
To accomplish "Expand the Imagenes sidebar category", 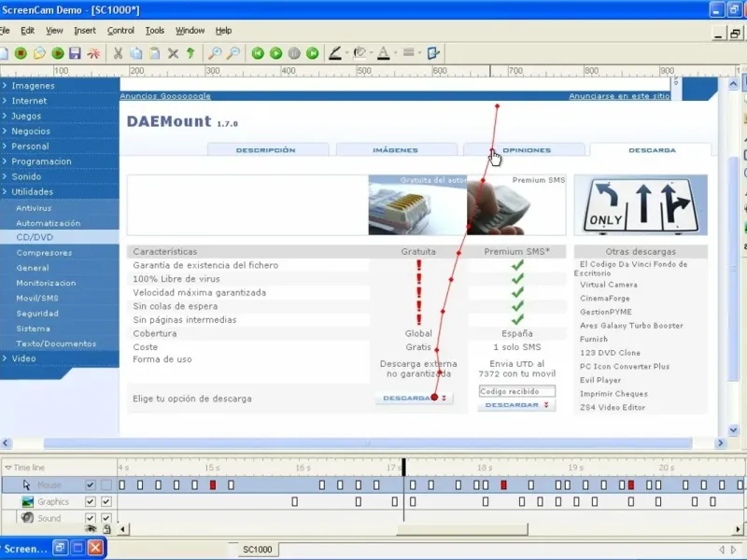I will tap(5, 85).
